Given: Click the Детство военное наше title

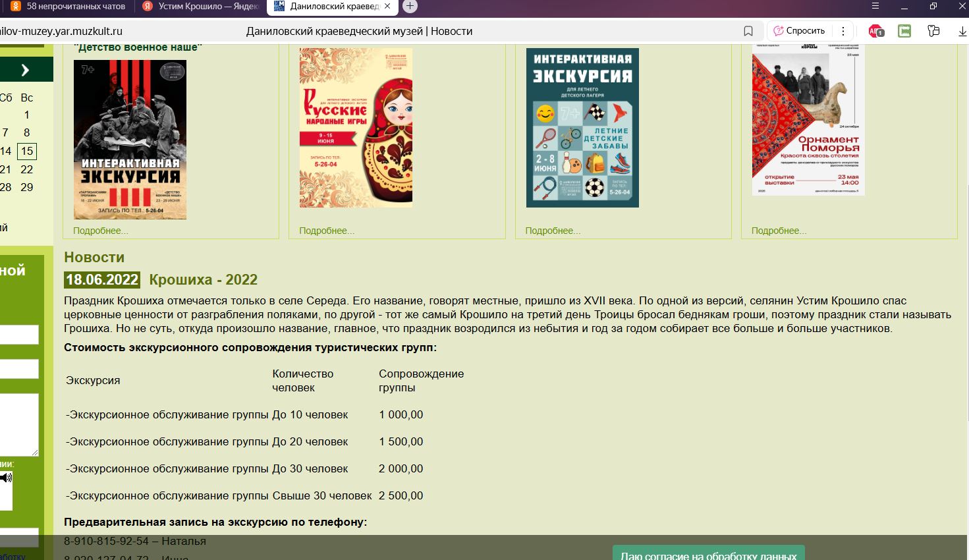Looking at the screenshot, I should pyautogui.click(x=138, y=47).
